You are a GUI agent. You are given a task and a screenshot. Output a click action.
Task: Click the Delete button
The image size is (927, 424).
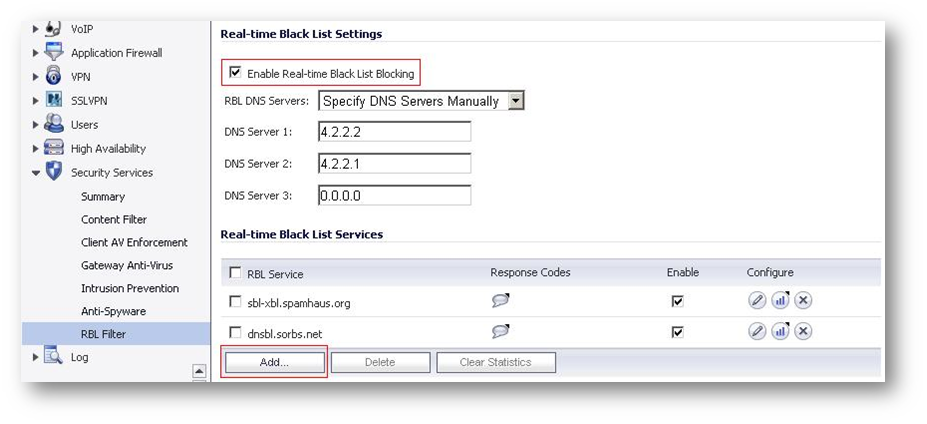[380, 362]
